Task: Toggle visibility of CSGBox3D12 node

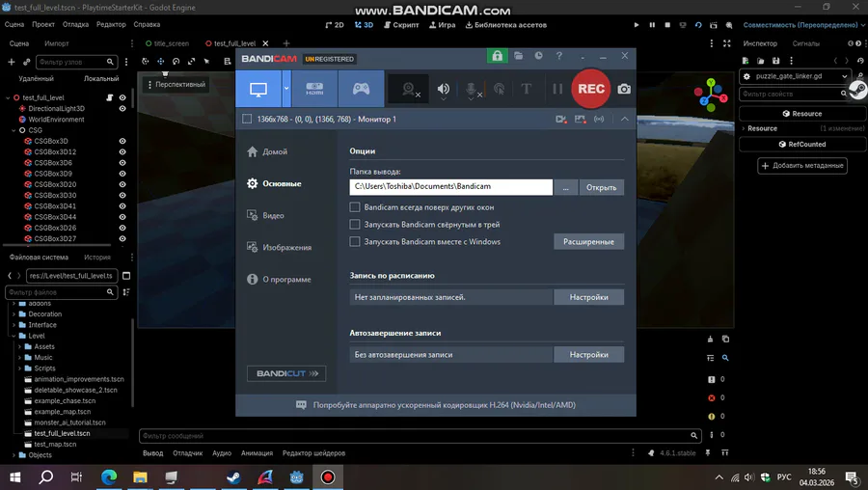Action: point(122,151)
